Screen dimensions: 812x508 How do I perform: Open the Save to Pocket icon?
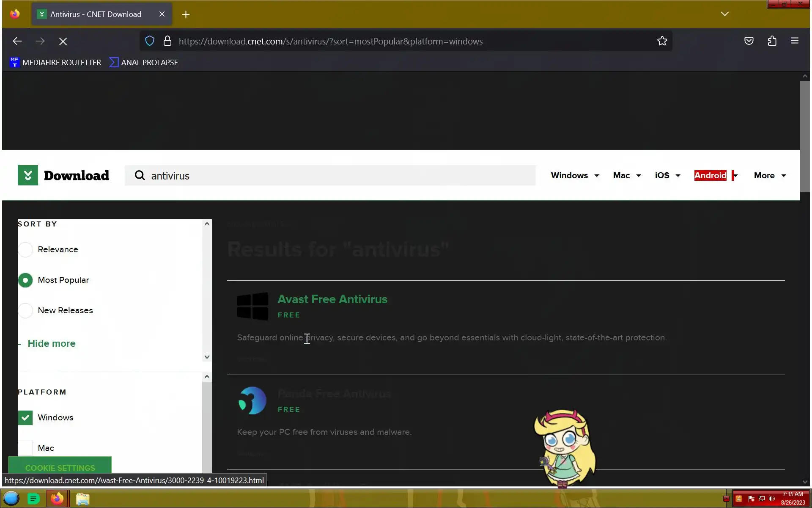coord(749,41)
